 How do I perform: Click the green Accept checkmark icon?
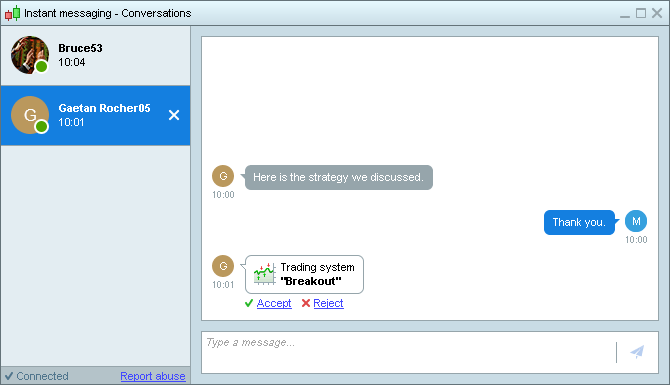(x=249, y=303)
